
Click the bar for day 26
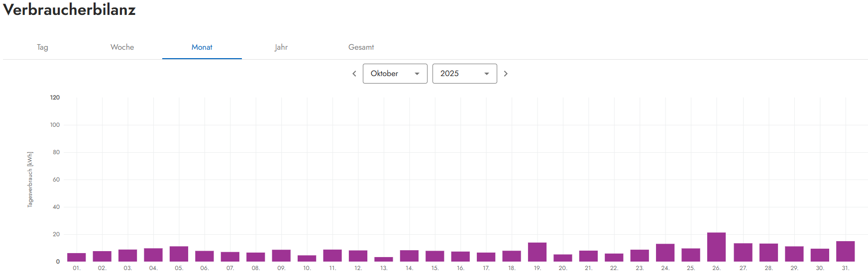[x=716, y=247]
